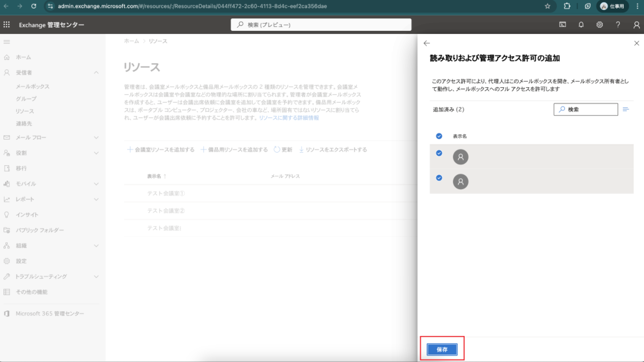Click the back arrow in side panel
Screen dimensions: 644x362
(x=427, y=44)
